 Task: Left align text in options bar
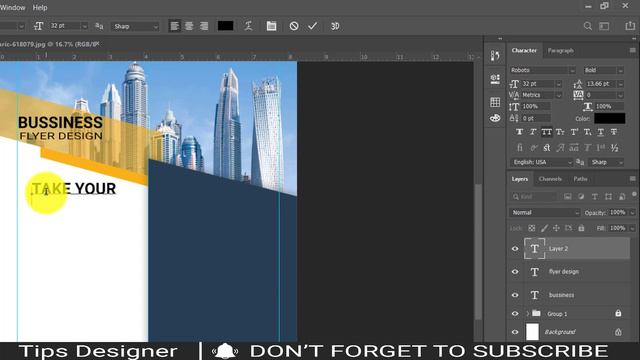pos(174,26)
